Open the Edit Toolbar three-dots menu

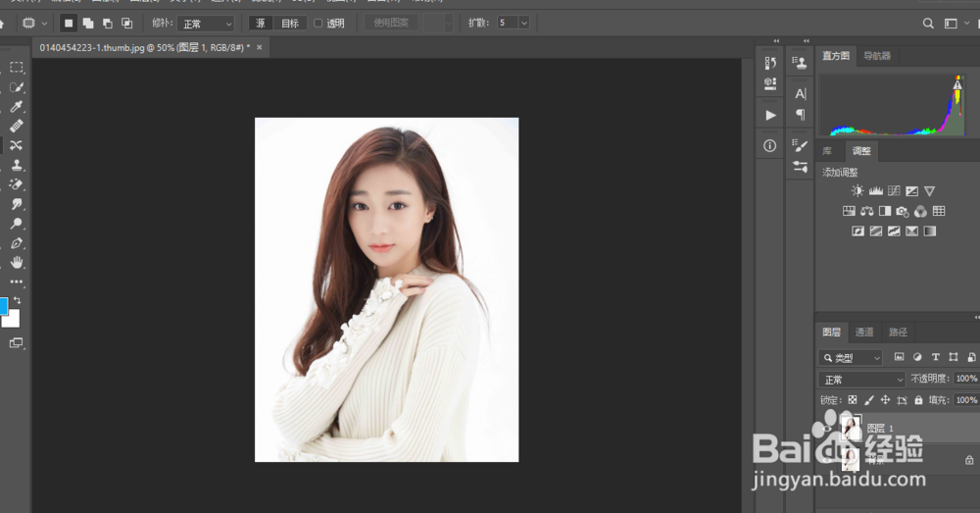point(17,282)
